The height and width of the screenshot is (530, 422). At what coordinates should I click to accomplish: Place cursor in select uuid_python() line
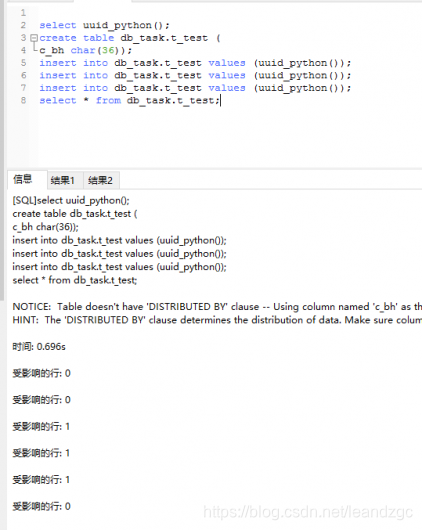pyautogui.click(x=104, y=25)
